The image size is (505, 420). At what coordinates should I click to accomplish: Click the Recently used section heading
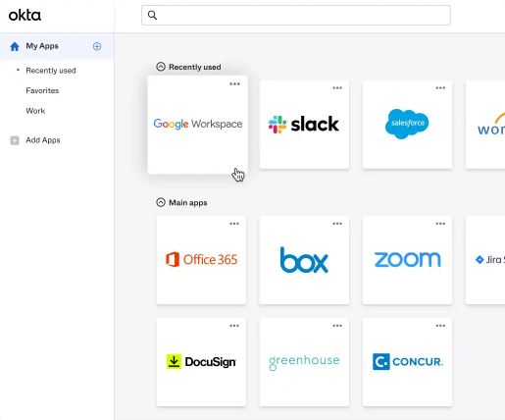(195, 67)
